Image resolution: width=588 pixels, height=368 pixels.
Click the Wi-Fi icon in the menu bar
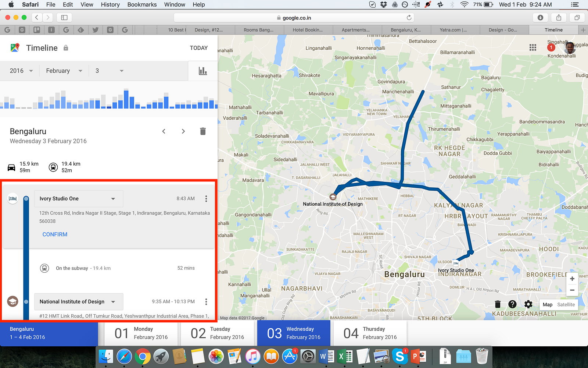coord(465,4)
